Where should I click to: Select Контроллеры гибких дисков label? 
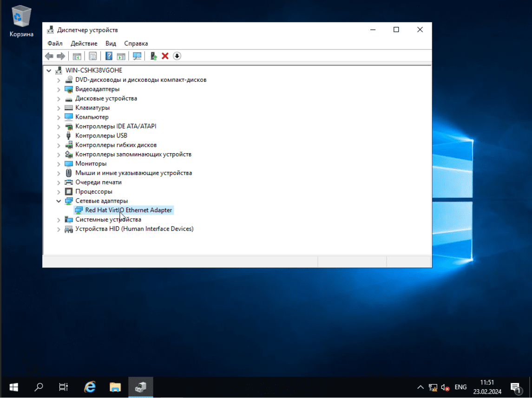click(116, 145)
